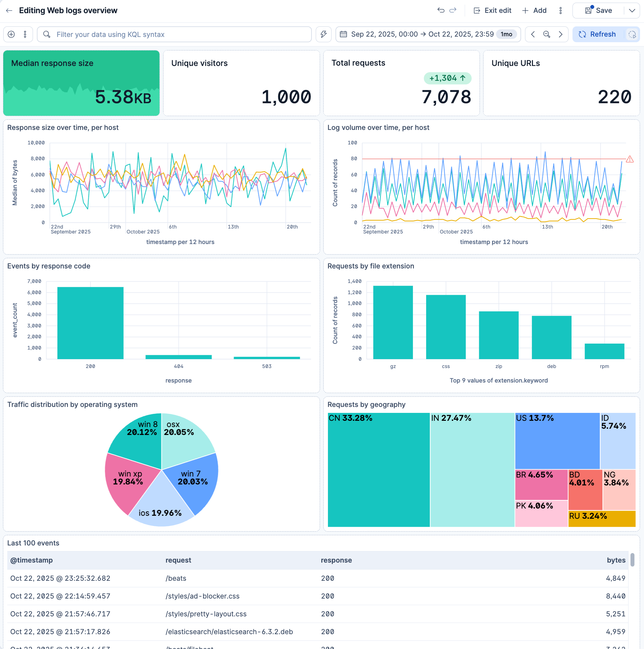Click timestamp Oct 22, 2025 @ 23:25:32.682
The height and width of the screenshot is (649, 644).
tap(60, 578)
